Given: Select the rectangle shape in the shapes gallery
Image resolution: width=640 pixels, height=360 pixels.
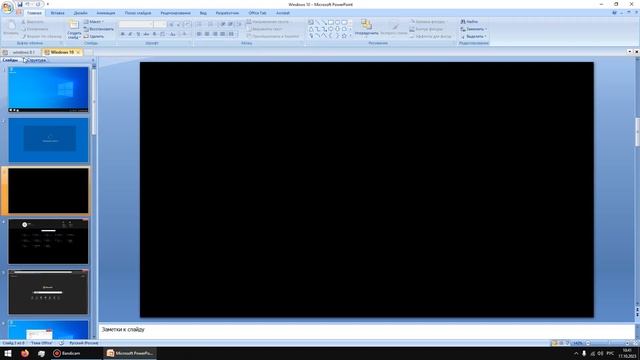Looking at the screenshot, I should tap(331, 22).
